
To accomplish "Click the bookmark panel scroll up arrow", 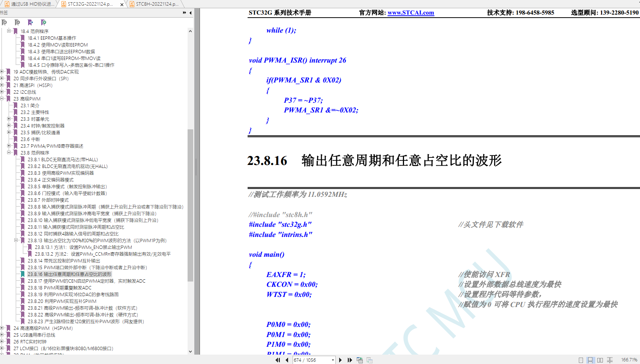I will click(190, 31).
